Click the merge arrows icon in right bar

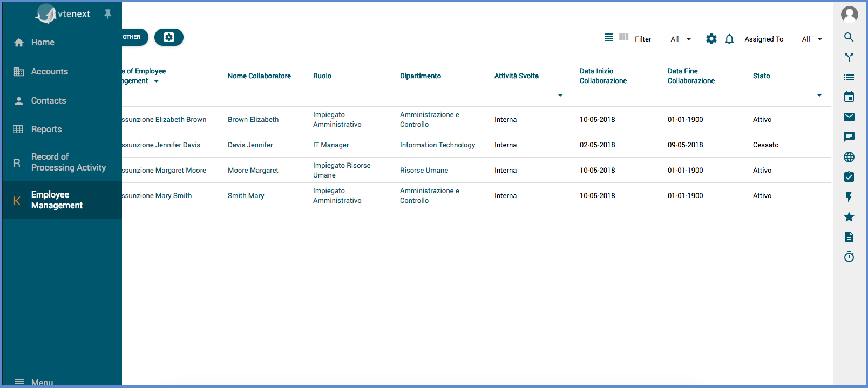point(849,57)
